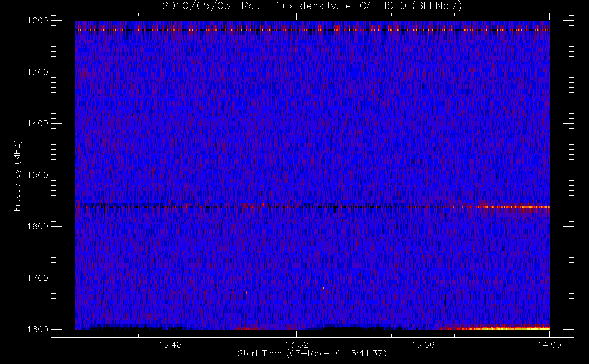Image resolution: width=589 pixels, height=364 pixels.
Task: Click the 13:52 time tick label
Action: tap(296, 345)
